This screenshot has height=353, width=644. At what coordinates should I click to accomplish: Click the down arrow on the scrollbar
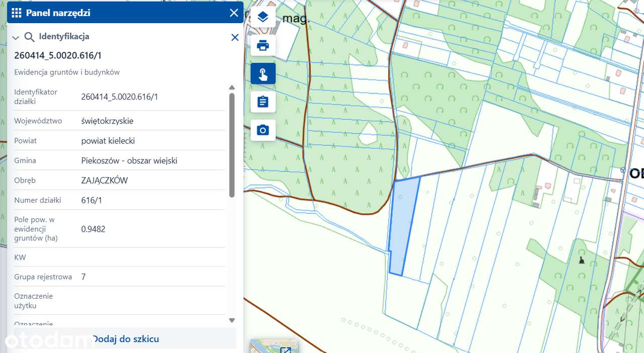[x=232, y=320]
